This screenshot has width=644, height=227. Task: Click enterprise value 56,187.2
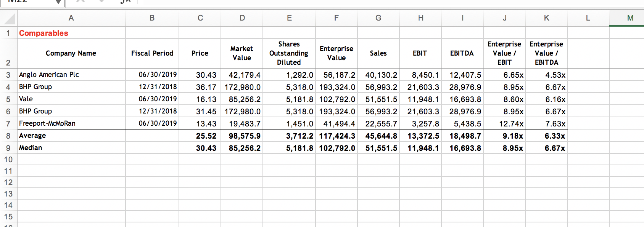tap(336, 75)
